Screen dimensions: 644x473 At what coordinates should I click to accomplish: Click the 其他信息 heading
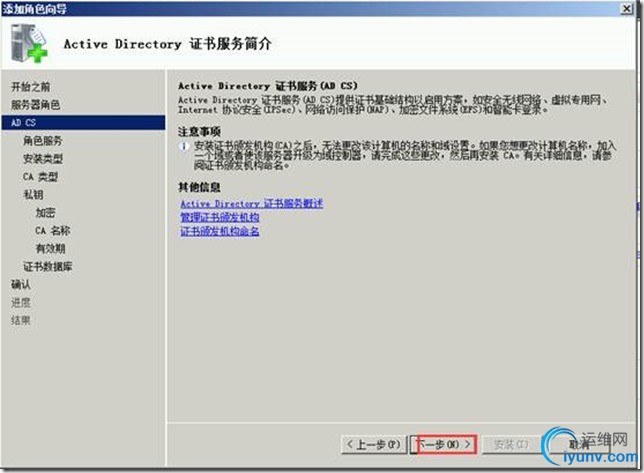(x=199, y=188)
